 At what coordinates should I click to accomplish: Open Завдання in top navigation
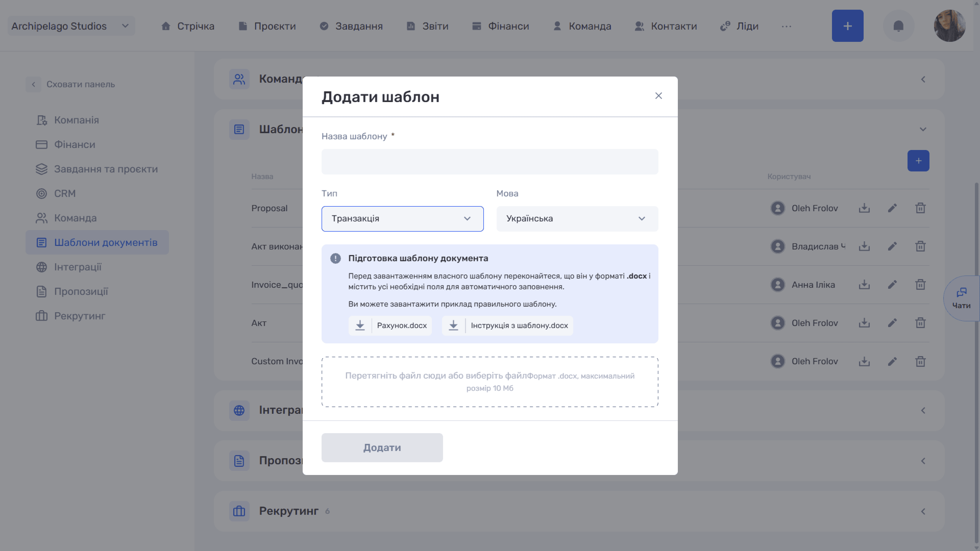pyautogui.click(x=351, y=26)
